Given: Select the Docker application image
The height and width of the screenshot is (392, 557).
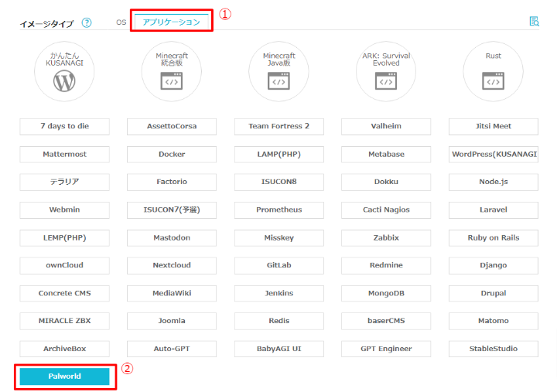Looking at the screenshot, I should pyautogui.click(x=172, y=154).
